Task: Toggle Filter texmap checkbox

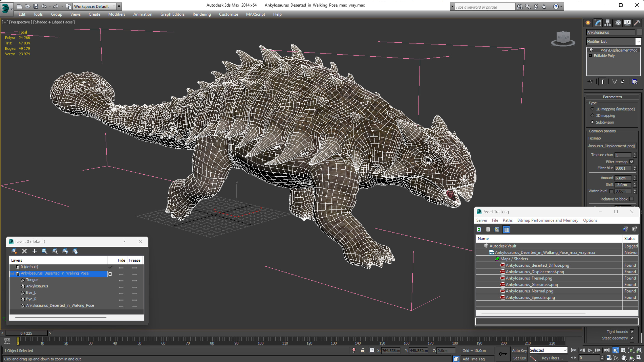Action: pyautogui.click(x=632, y=162)
